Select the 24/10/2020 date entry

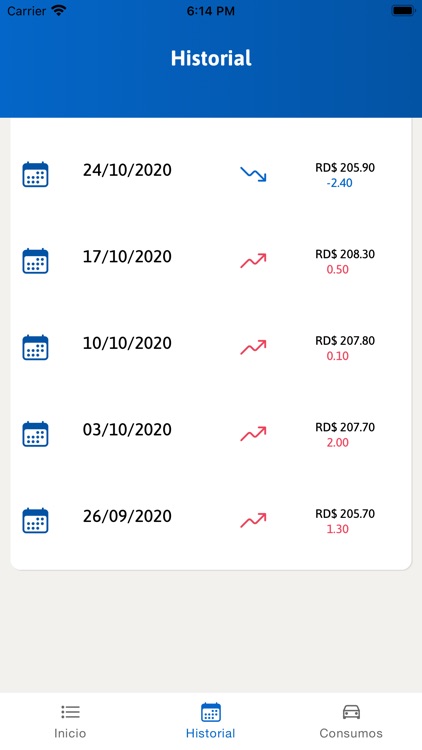point(127,170)
